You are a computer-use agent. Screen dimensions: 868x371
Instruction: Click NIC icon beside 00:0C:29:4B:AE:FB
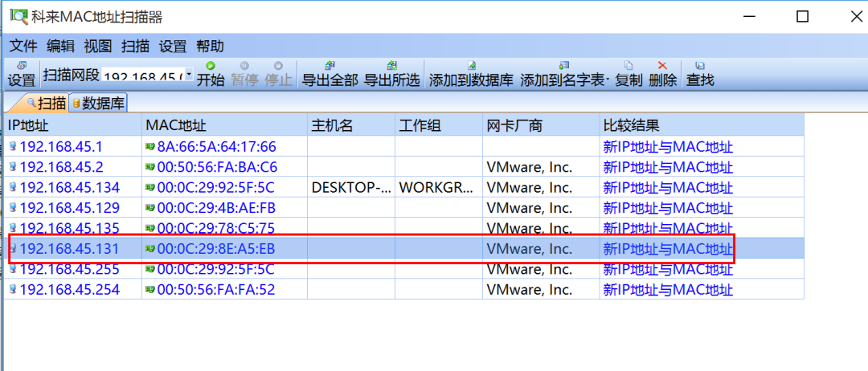click(150, 209)
